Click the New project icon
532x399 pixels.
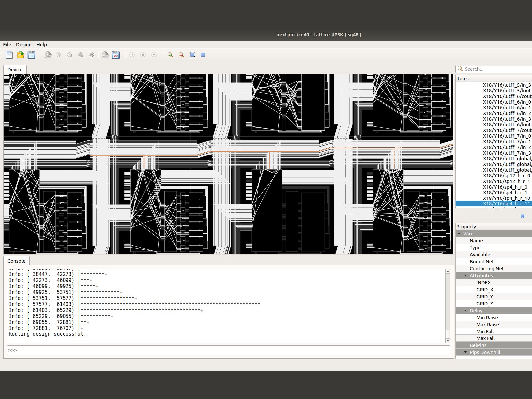pos(9,55)
